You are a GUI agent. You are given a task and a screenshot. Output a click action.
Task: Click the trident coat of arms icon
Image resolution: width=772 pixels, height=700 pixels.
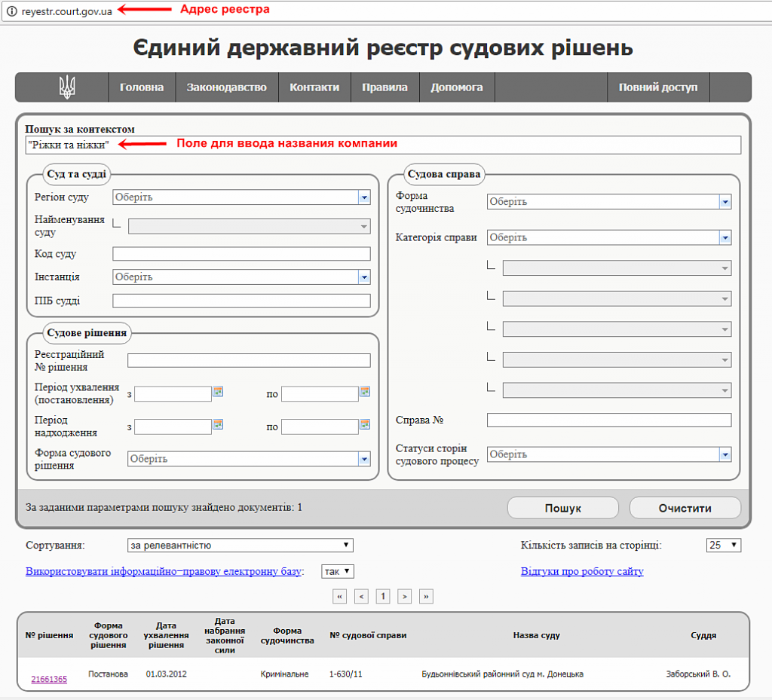[66, 87]
